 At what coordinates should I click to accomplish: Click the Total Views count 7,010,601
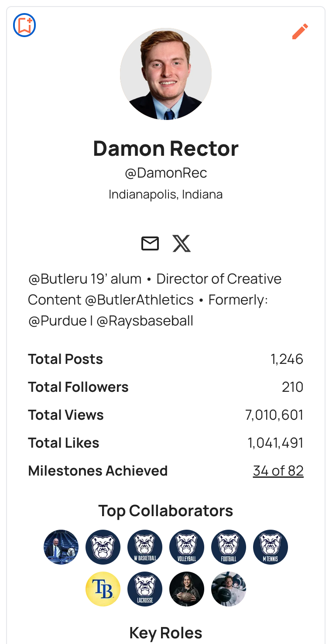(x=274, y=415)
